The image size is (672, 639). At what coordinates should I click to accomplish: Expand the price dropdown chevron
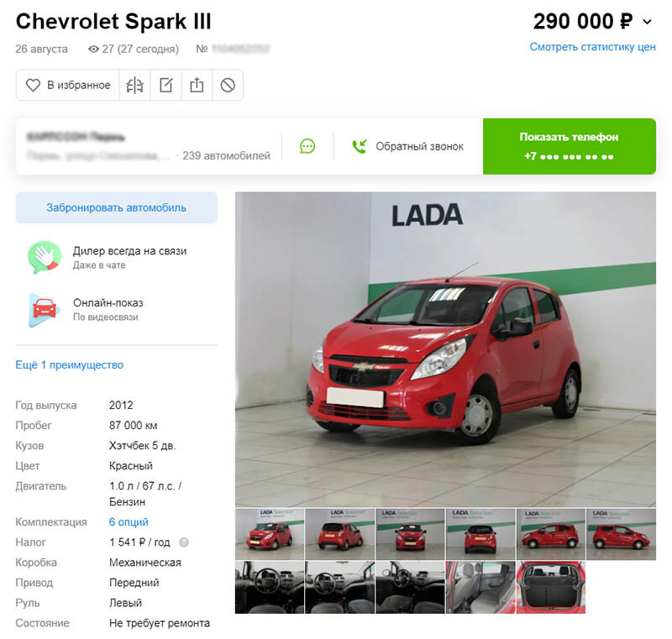tap(647, 22)
